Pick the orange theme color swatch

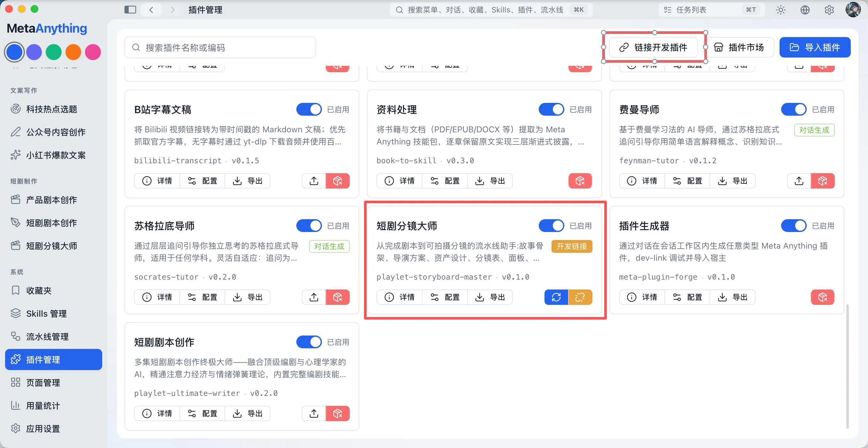click(73, 52)
